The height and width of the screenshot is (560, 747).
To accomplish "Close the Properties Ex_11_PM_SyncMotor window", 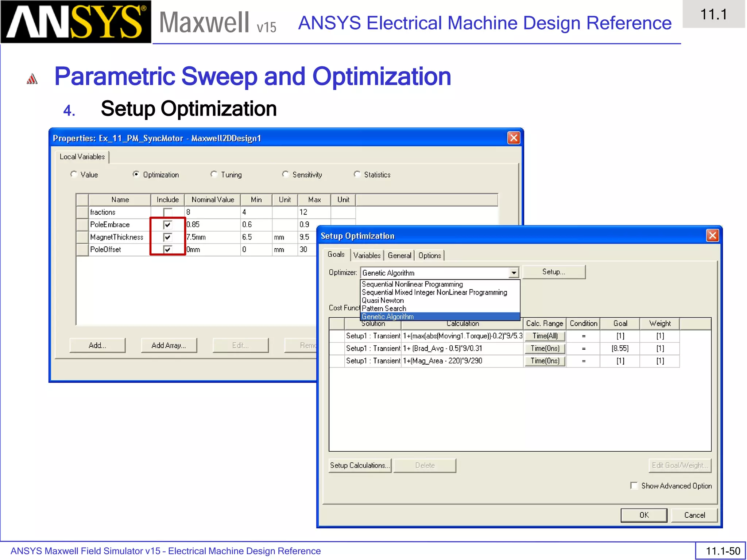I will click(x=514, y=138).
